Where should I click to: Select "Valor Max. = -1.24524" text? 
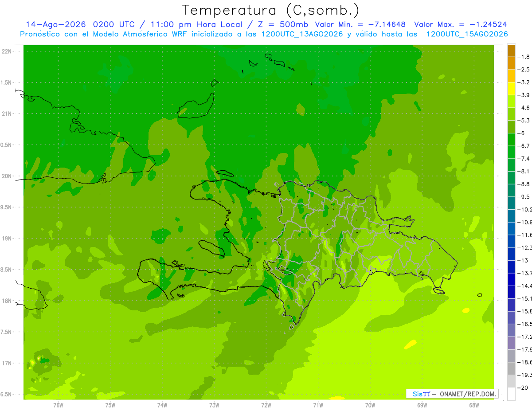tap(461, 24)
